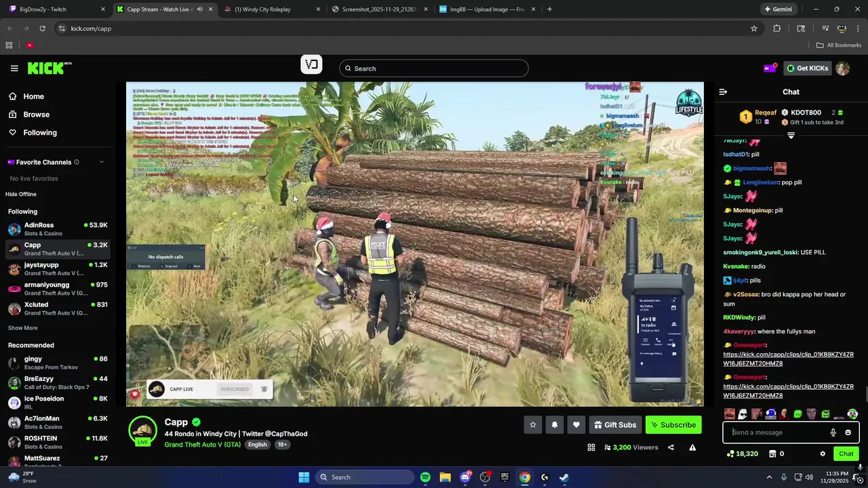
Task: Click the microphone icon in message box
Action: [x=833, y=432]
